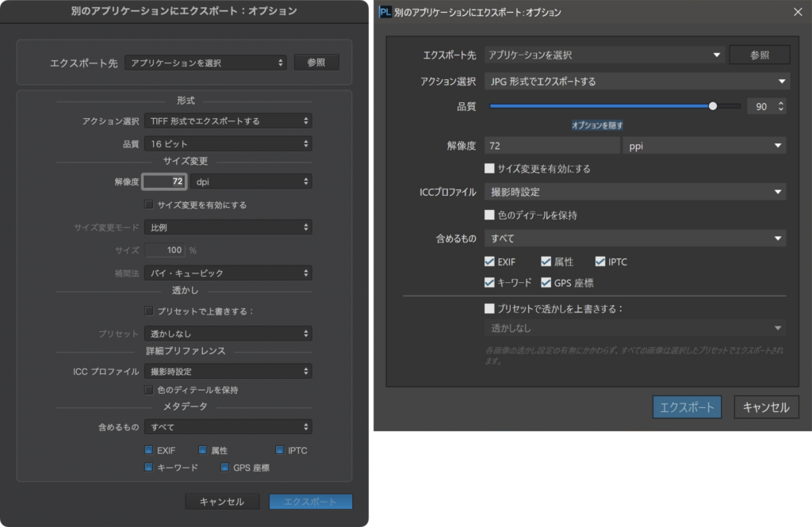Image resolution: width=812 pixels, height=527 pixels.
Task: Click エクスポート button in right window
Action: point(687,407)
